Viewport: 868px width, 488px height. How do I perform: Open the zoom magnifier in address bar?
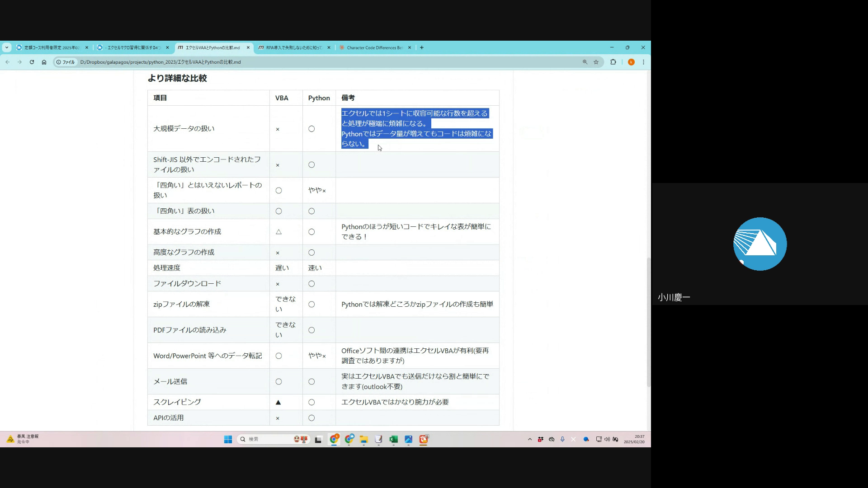(585, 62)
